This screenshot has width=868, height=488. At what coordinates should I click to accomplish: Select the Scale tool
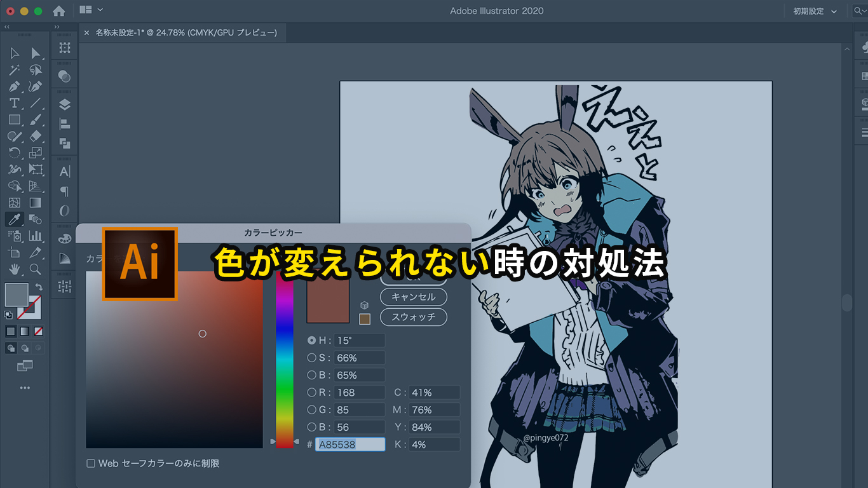point(36,152)
